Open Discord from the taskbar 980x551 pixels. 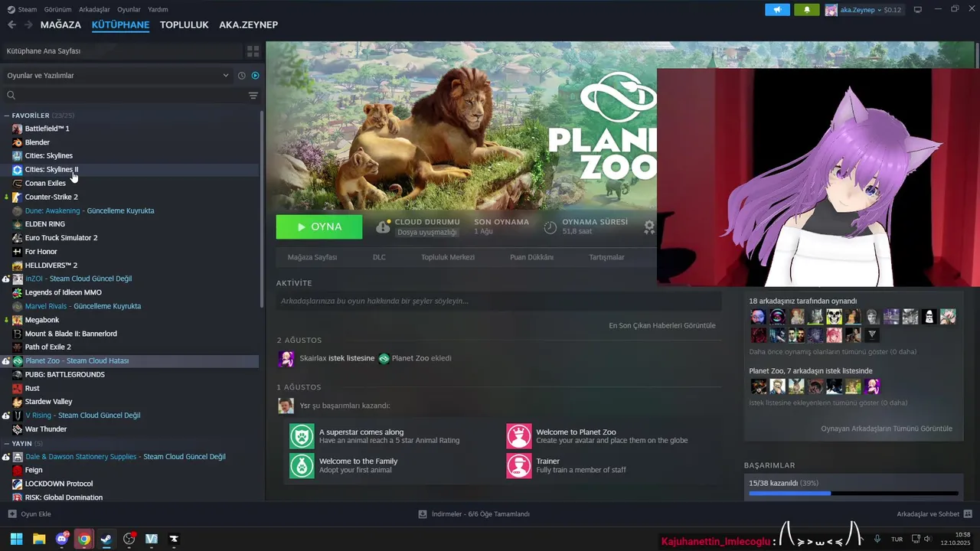tap(62, 539)
